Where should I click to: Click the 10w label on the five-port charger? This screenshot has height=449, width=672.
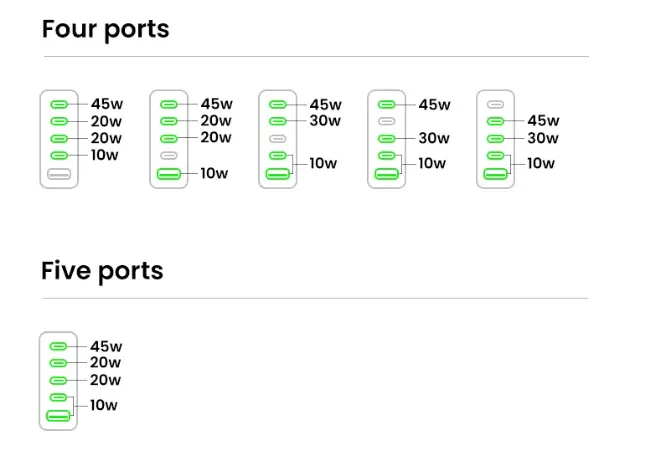click(104, 405)
